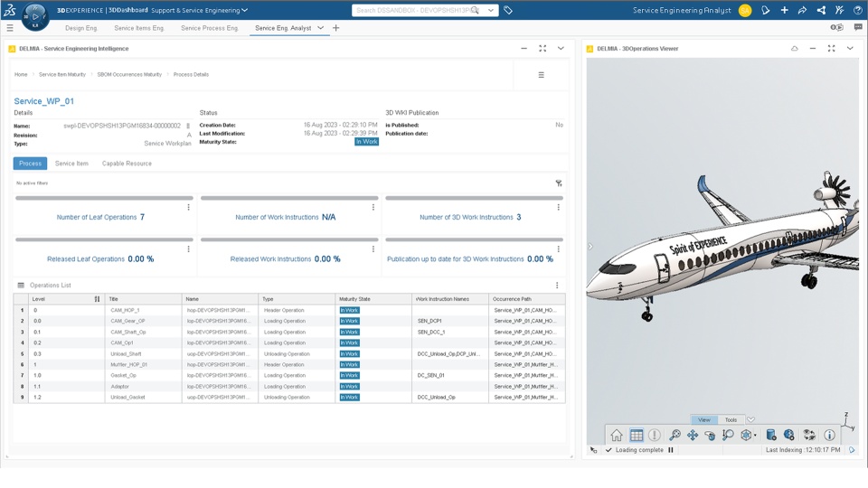Collapse the viewer toolbar with the chevron
868x488 pixels.
750,419
